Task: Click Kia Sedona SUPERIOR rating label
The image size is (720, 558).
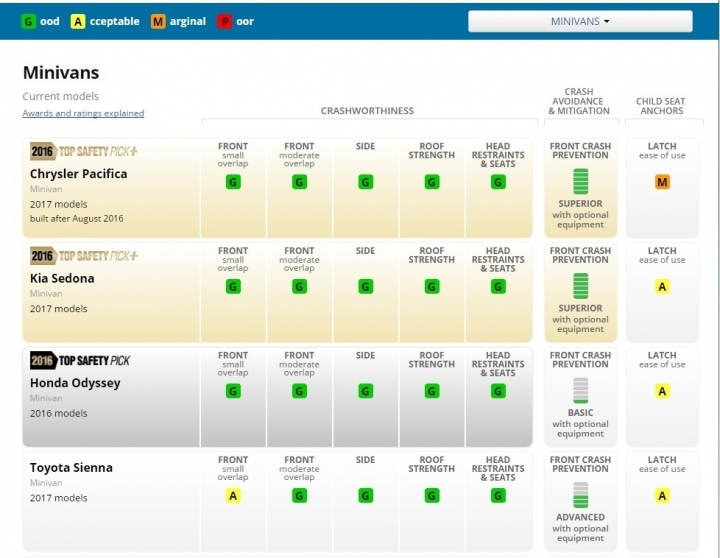Action: click(580, 308)
